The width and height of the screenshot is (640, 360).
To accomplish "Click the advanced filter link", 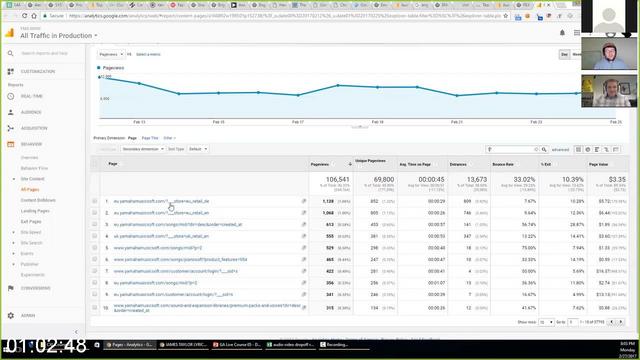I will click(x=560, y=150).
